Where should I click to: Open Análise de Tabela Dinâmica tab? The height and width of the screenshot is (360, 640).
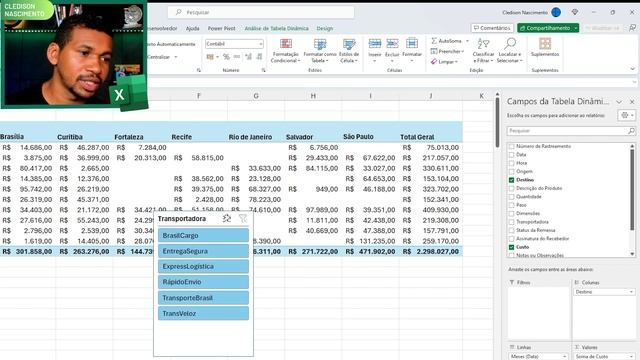[276, 29]
